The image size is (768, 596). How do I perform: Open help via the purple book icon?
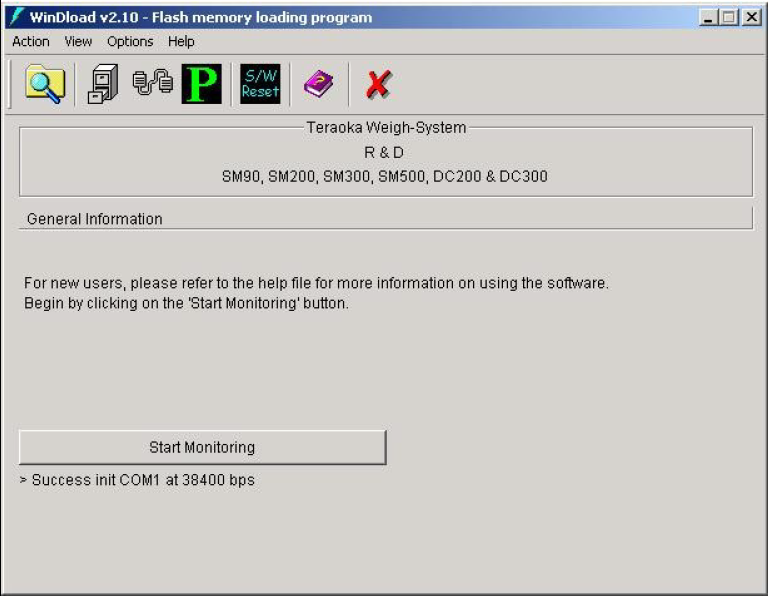(318, 84)
